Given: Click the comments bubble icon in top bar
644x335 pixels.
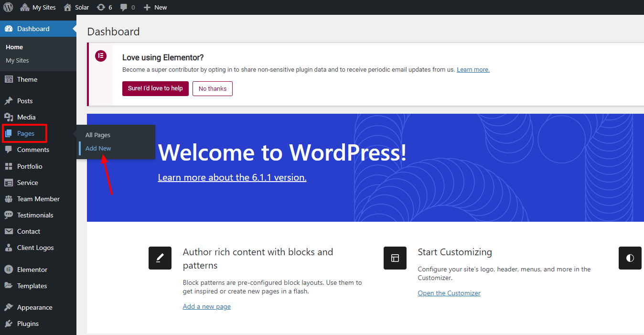Looking at the screenshot, I should click(124, 7).
